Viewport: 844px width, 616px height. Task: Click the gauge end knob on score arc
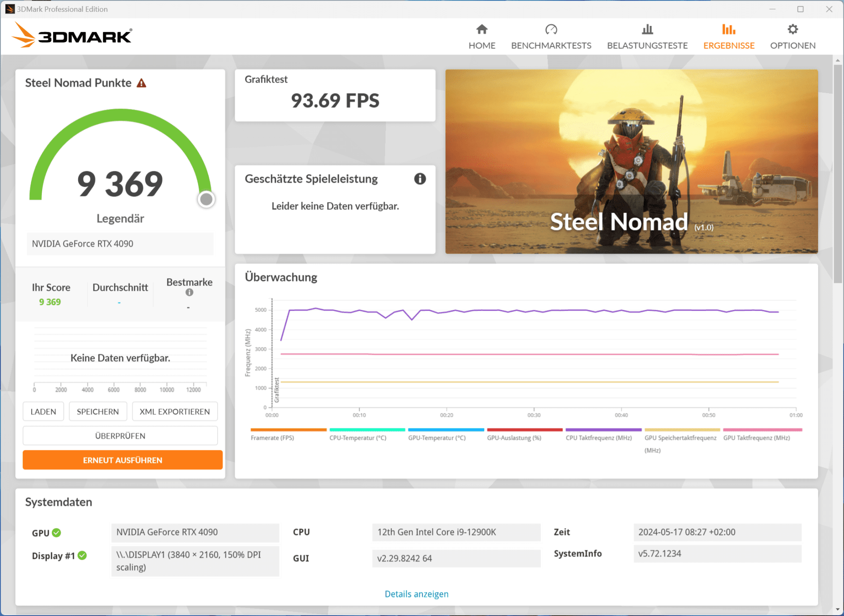(x=206, y=199)
